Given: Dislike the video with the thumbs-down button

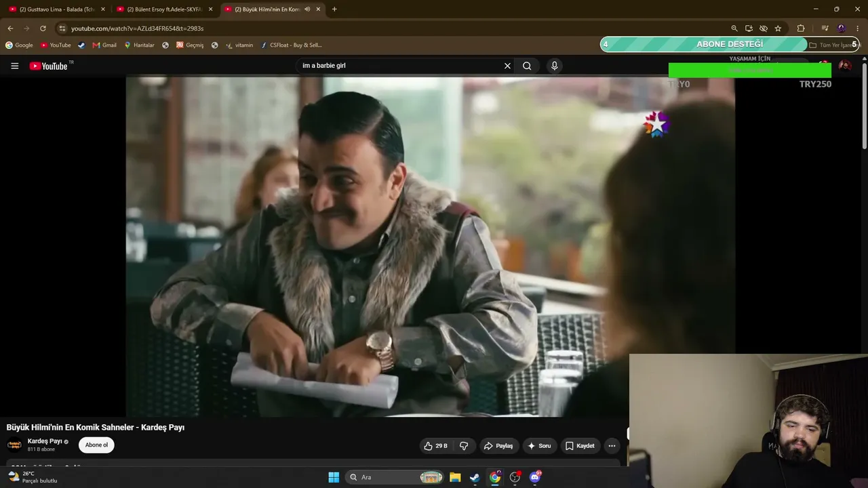Looking at the screenshot, I should click(464, 446).
